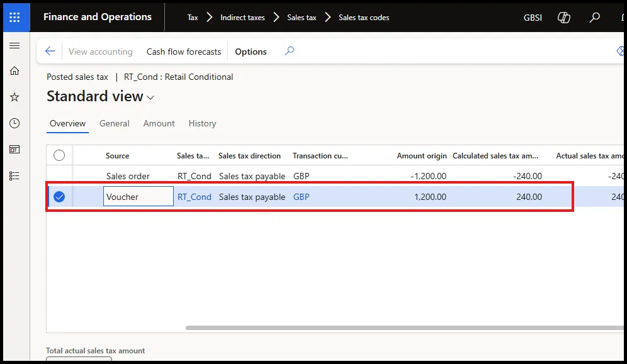This screenshot has height=364, width=627.
Task: Click View accounting button
Action: 100,52
